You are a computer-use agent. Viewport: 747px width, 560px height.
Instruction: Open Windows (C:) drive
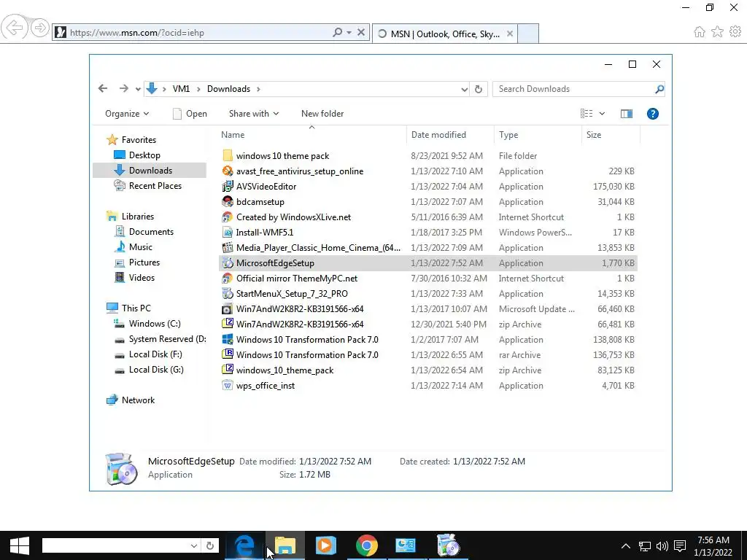[x=155, y=323]
